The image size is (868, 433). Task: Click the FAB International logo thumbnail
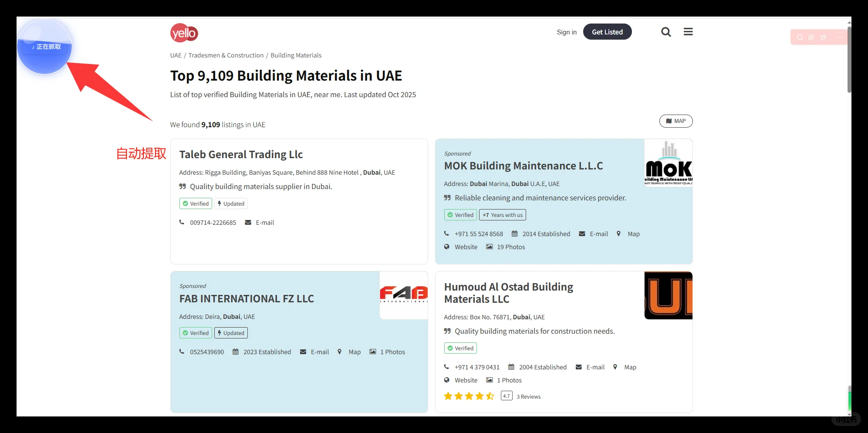click(404, 295)
